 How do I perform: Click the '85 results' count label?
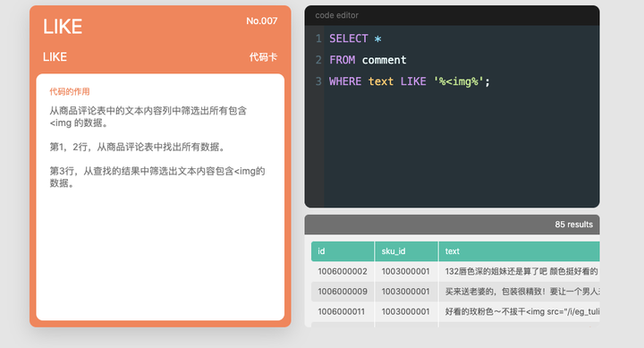coord(573,225)
